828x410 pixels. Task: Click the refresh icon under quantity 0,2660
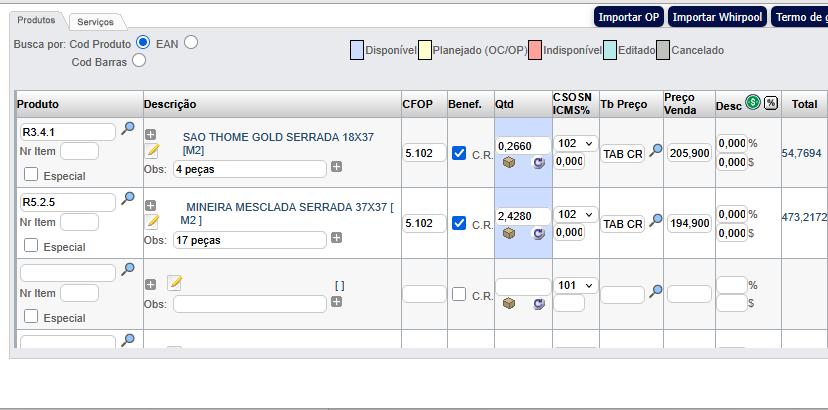point(539,163)
